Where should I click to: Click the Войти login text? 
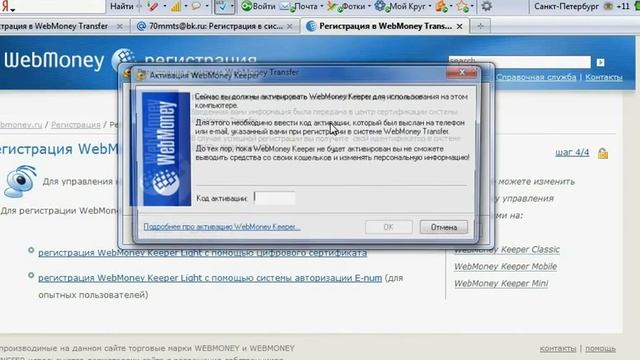point(264,7)
